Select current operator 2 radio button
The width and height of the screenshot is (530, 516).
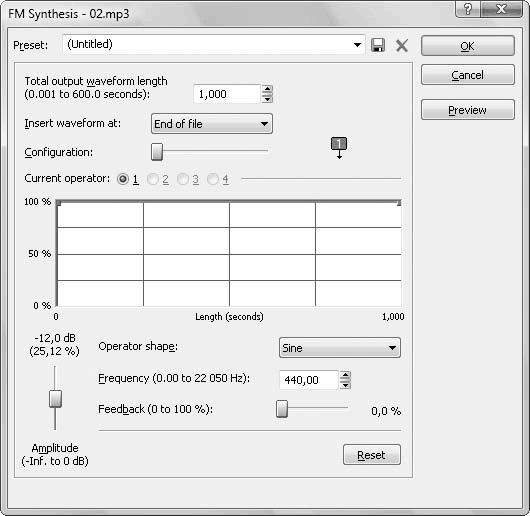click(153, 179)
